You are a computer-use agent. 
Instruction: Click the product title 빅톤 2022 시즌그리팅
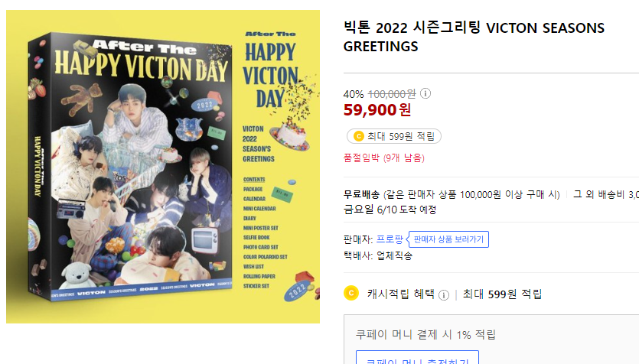click(x=474, y=37)
